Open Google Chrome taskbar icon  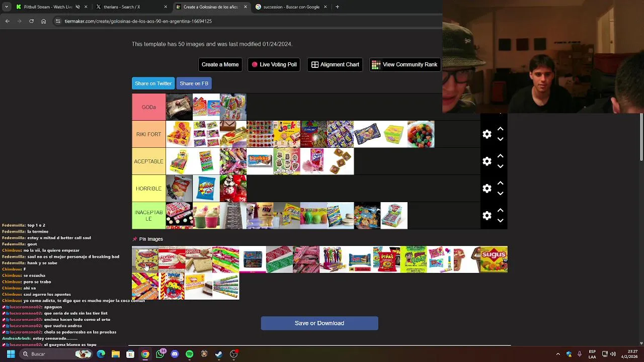point(145,354)
